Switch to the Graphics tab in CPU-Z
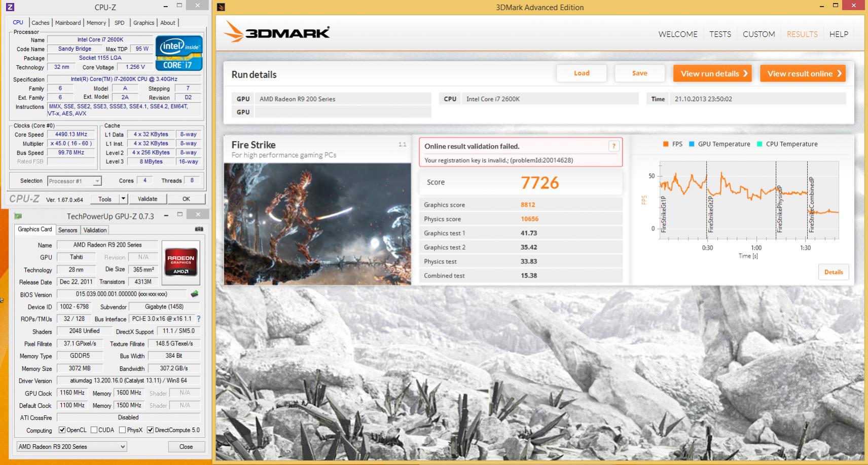Image resolution: width=868 pixels, height=465 pixels. tap(143, 23)
